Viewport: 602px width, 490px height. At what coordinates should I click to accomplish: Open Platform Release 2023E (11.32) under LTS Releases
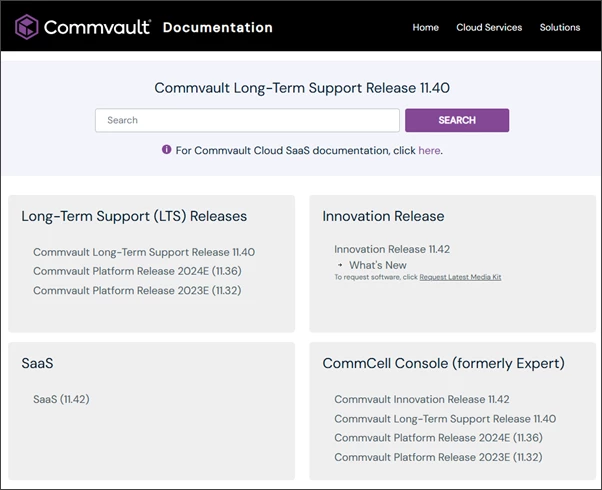coord(137,290)
